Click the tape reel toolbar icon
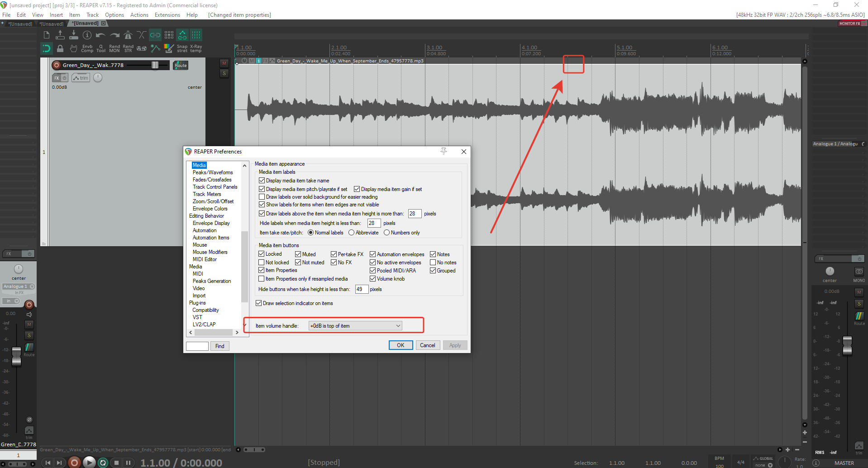868x468 pixels. click(142, 48)
